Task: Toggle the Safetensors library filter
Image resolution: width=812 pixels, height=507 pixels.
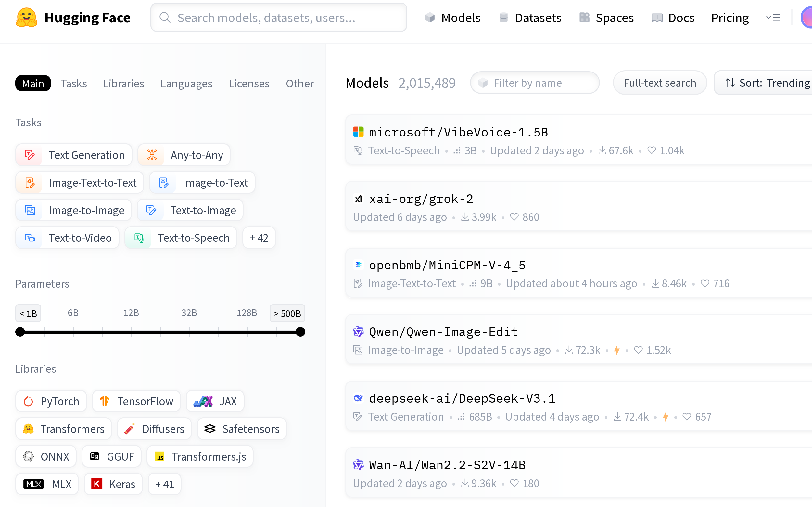Action: (242, 429)
